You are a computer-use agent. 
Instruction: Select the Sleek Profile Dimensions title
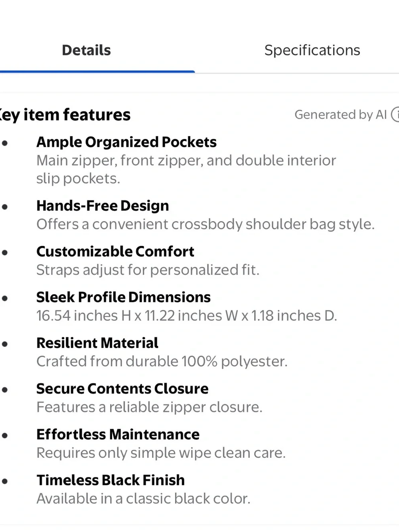coord(123,297)
